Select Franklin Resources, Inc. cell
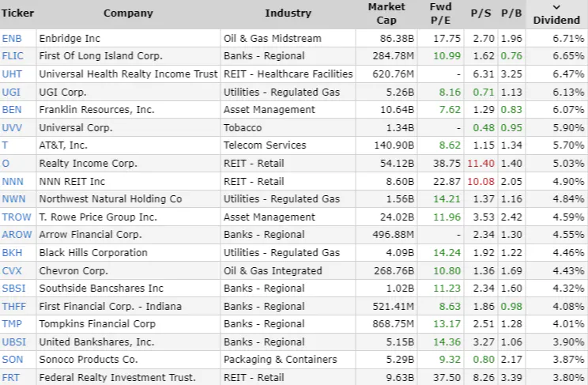Viewport: 588px width, 385px height. [128, 110]
